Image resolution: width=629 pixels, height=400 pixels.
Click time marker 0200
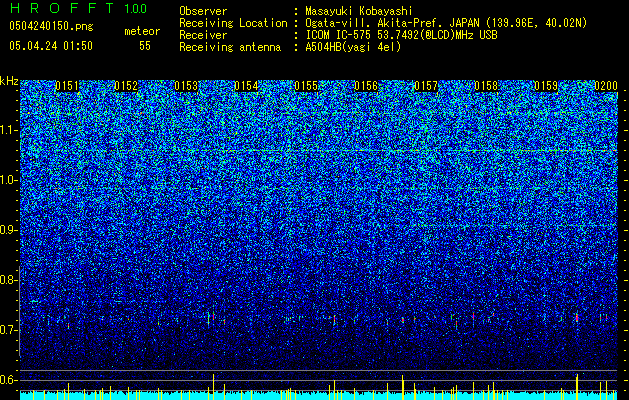click(606, 86)
